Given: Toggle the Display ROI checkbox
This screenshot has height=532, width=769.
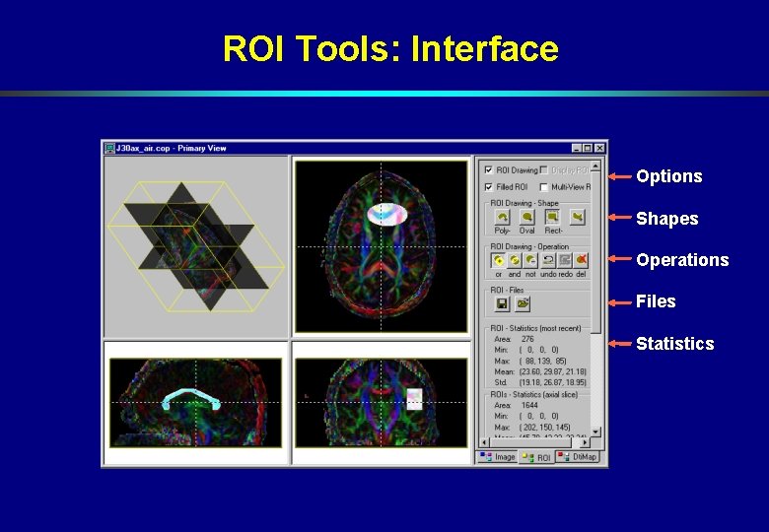Looking at the screenshot, I should coord(543,170).
